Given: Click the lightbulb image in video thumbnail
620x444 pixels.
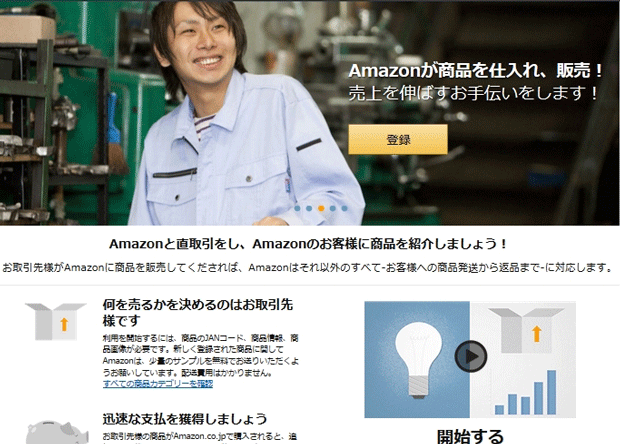Looking at the screenshot, I should [418, 359].
